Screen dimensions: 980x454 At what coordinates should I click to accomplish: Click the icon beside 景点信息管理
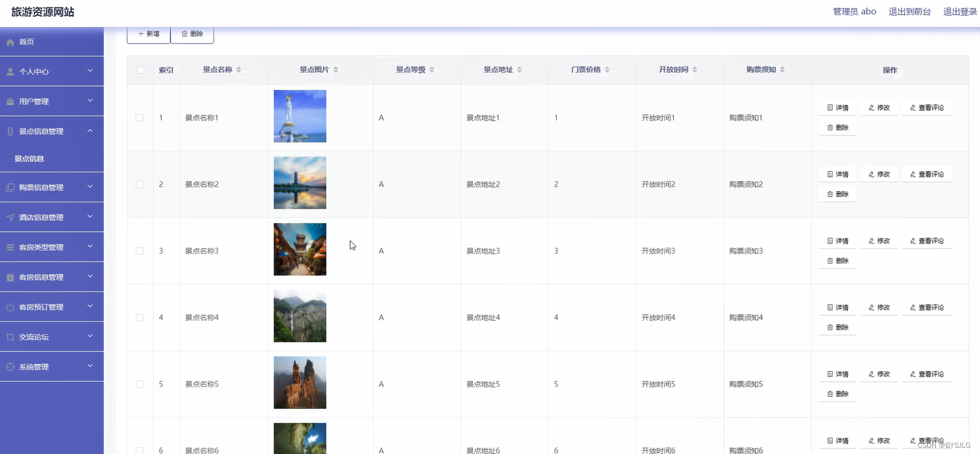pos(10,131)
